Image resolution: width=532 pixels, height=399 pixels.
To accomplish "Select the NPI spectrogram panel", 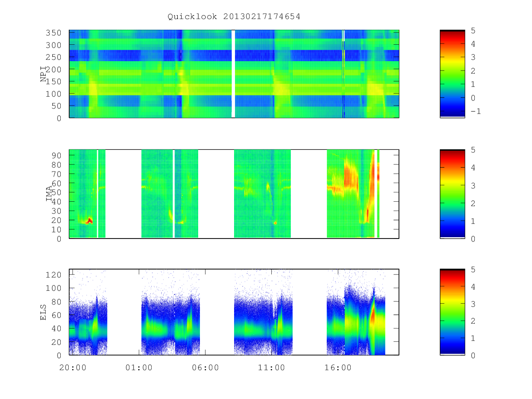I will (x=234, y=74).
